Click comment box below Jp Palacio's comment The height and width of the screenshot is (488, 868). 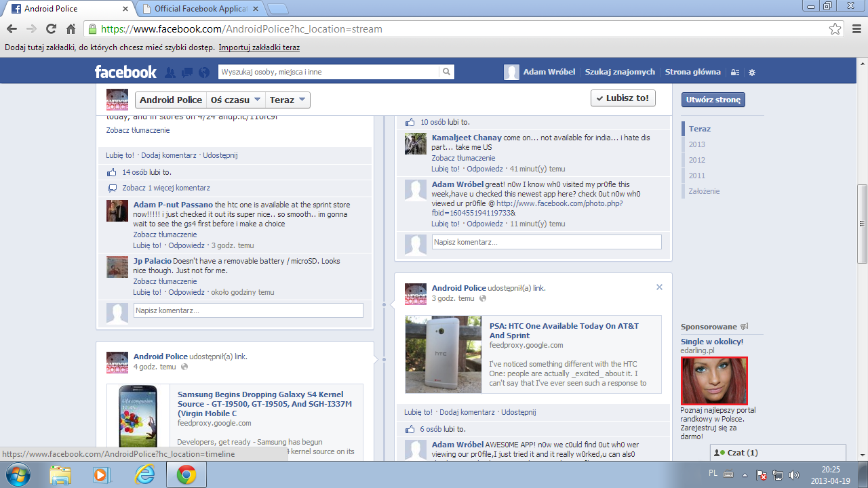[248, 310]
